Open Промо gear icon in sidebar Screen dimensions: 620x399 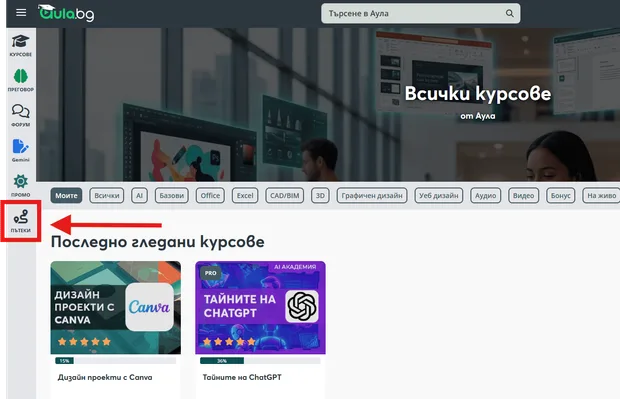coord(21,185)
